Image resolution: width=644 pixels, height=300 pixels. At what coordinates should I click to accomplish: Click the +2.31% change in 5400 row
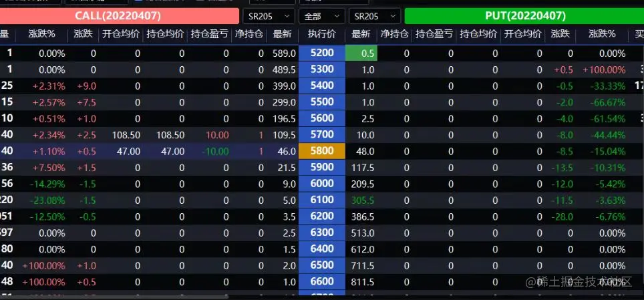point(49,86)
